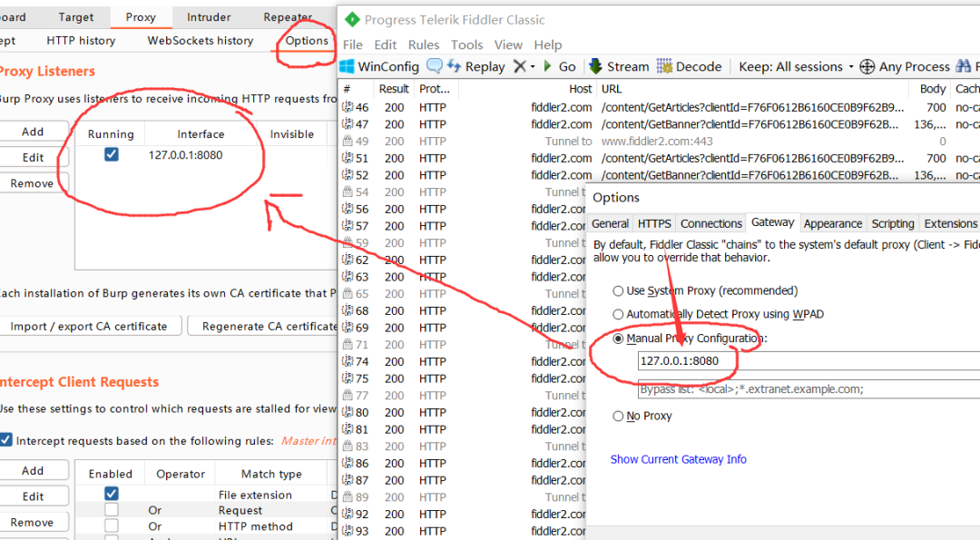Click Regenerate CA certificate button in Burp
The image size is (980, 540).
click(262, 326)
